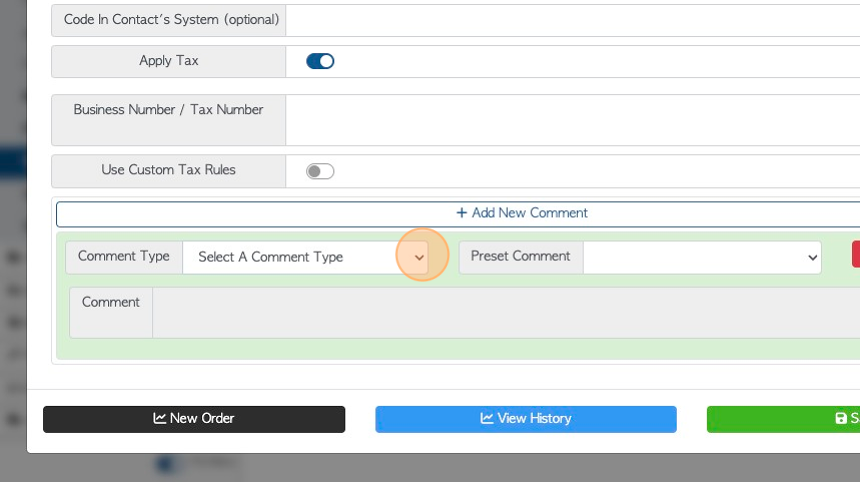The height and width of the screenshot is (482, 860).
Task: Click the Comment label beside the text area
Action: click(111, 302)
